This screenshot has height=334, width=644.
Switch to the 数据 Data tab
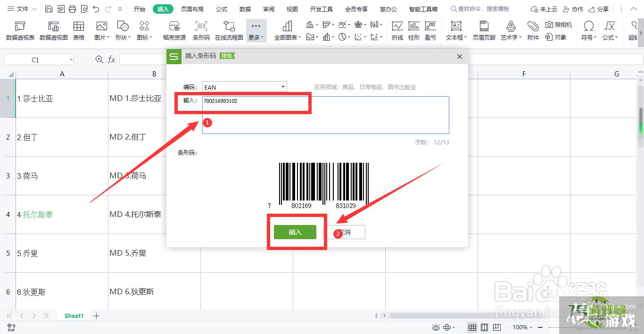pos(245,9)
